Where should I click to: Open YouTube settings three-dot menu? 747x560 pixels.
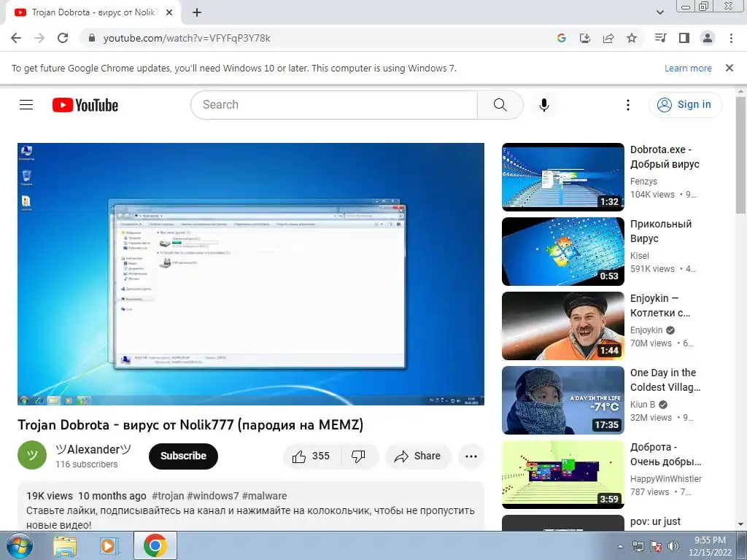pyautogui.click(x=628, y=105)
